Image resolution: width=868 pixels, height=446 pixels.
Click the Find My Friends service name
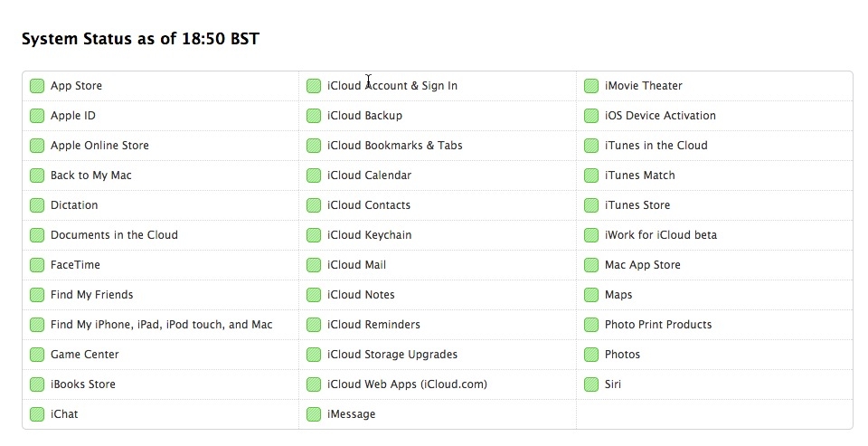coord(91,295)
